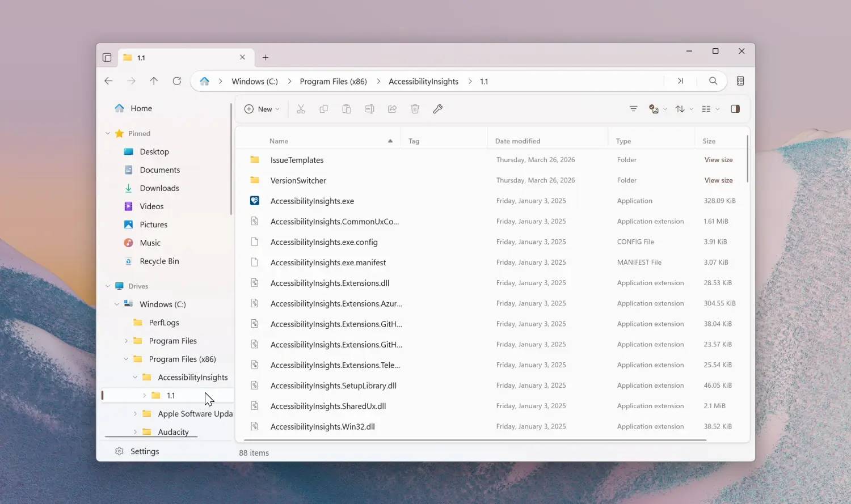851x504 pixels.
Task: Open Settings in sidebar
Action: (x=145, y=451)
